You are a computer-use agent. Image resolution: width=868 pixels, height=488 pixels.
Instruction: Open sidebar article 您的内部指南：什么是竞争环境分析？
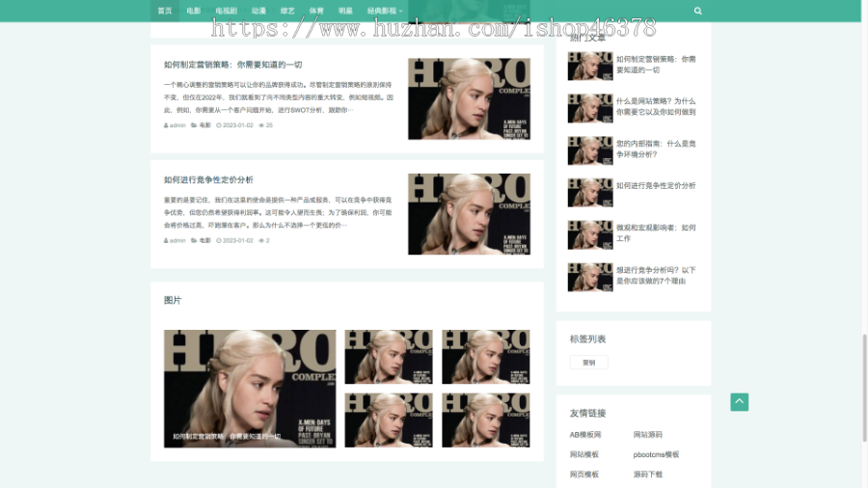pyautogui.click(x=656, y=149)
